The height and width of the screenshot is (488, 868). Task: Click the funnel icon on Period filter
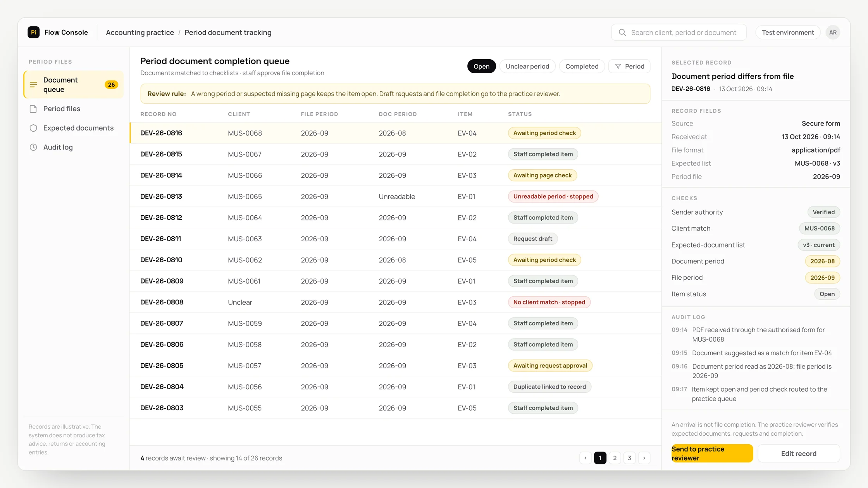618,66
